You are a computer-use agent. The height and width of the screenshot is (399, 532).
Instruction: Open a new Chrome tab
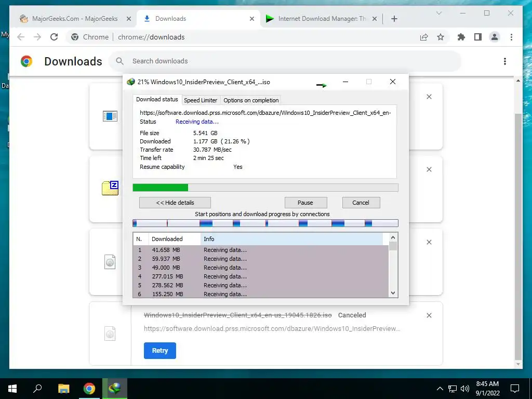point(394,19)
